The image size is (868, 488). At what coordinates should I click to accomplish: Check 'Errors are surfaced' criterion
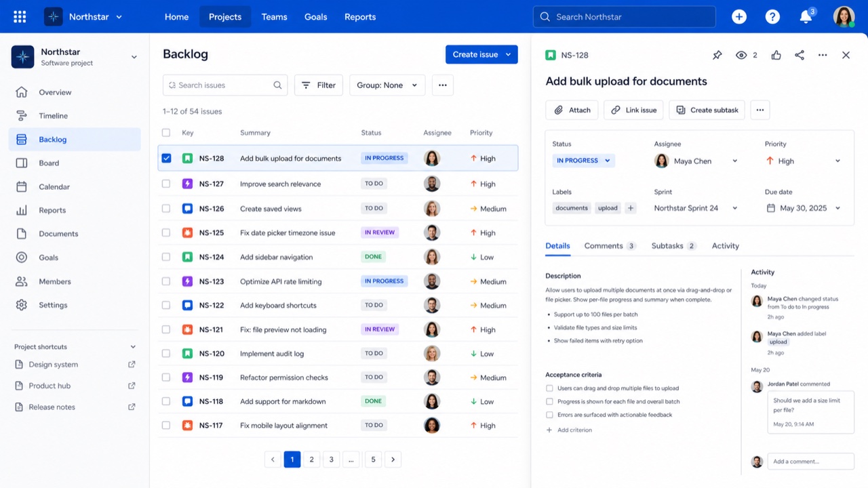(x=549, y=415)
